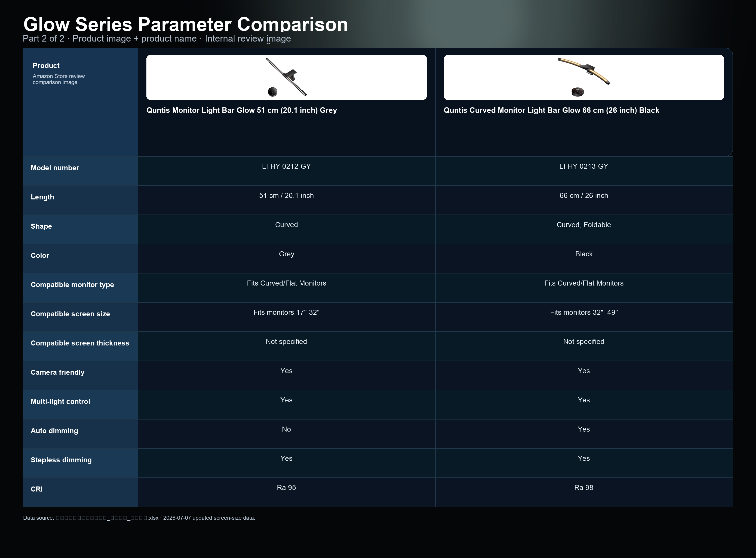Viewport: 756px width, 558px height.
Task: Select product name "Quntis Monitor Light Bar Glow 51 cm"
Action: (x=242, y=110)
